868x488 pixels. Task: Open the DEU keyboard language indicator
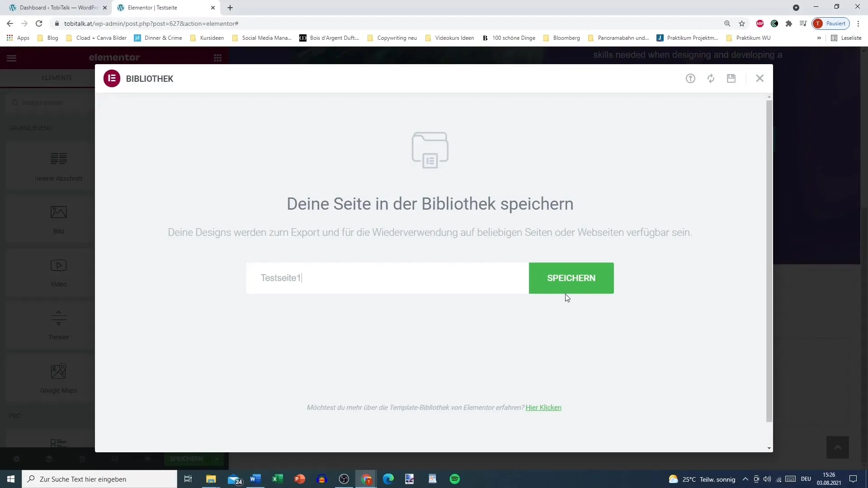pyautogui.click(x=806, y=479)
